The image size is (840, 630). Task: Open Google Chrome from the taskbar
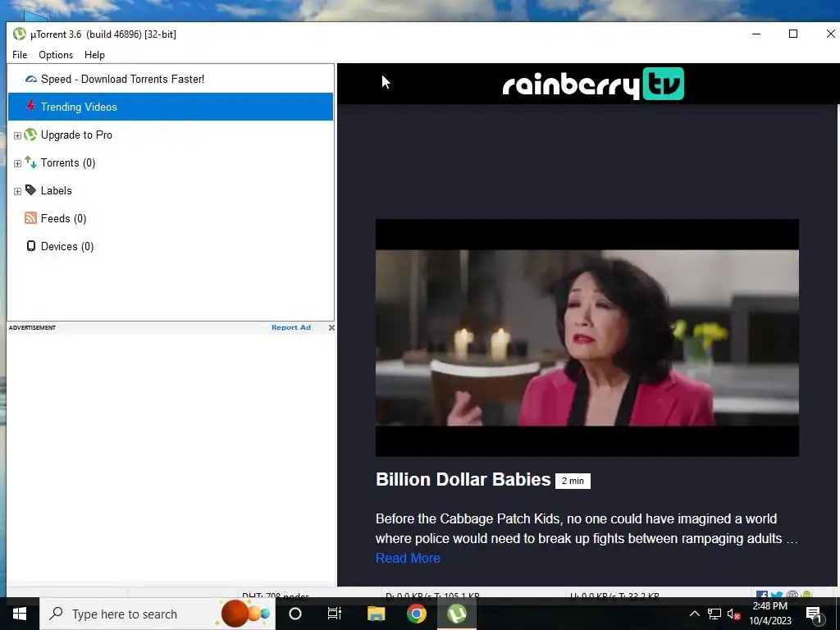tap(416, 614)
